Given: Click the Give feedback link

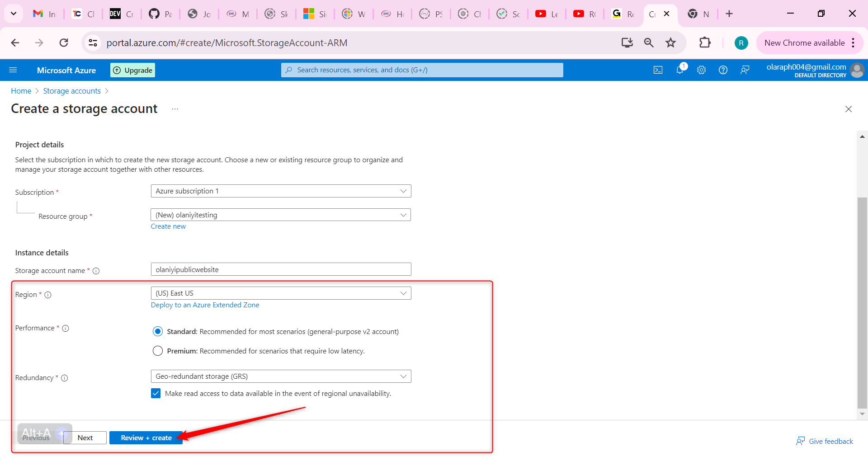Looking at the screenshot, I should coord(825,442).
